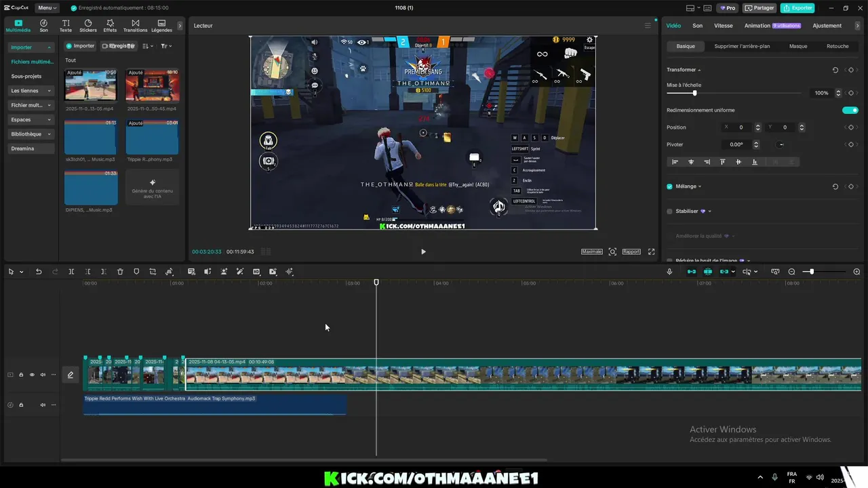Click the fullscreen preview icon

651,251
